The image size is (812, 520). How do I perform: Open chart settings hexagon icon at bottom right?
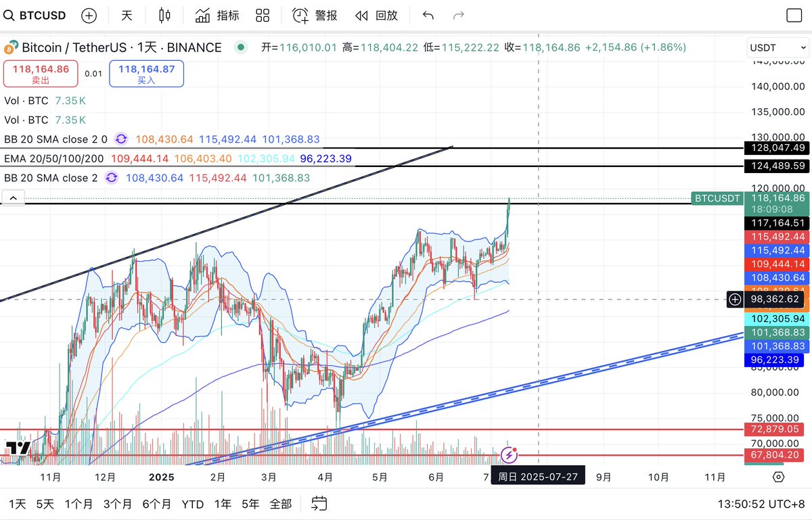[x=778, y=477]
